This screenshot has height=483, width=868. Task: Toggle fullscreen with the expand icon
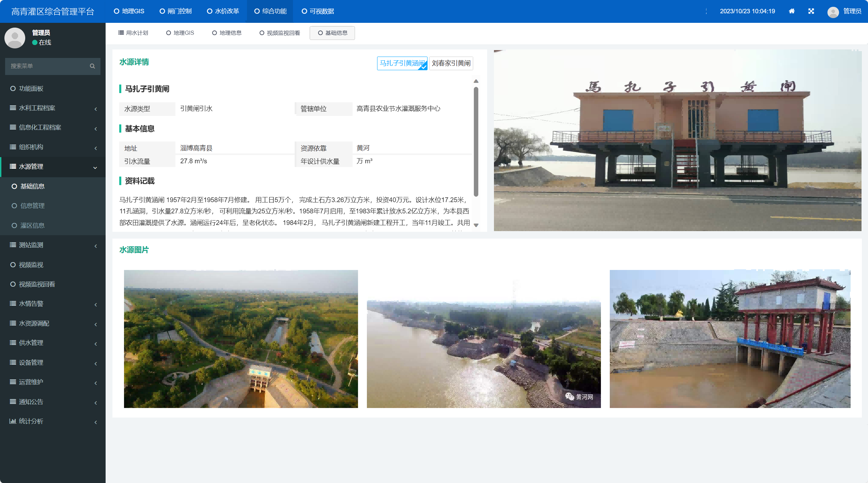pyautogui.click(x=811, y=11)
